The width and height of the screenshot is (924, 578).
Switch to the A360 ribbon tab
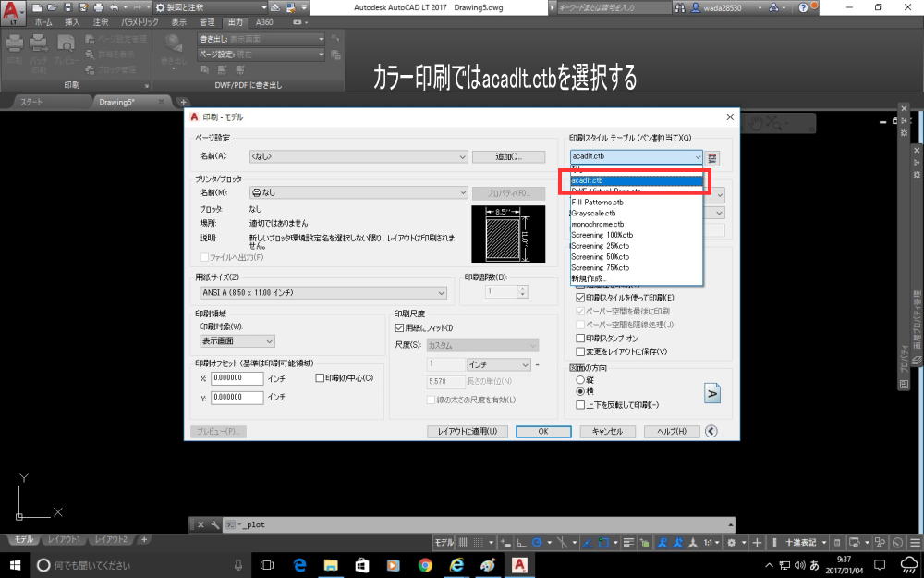264,22
